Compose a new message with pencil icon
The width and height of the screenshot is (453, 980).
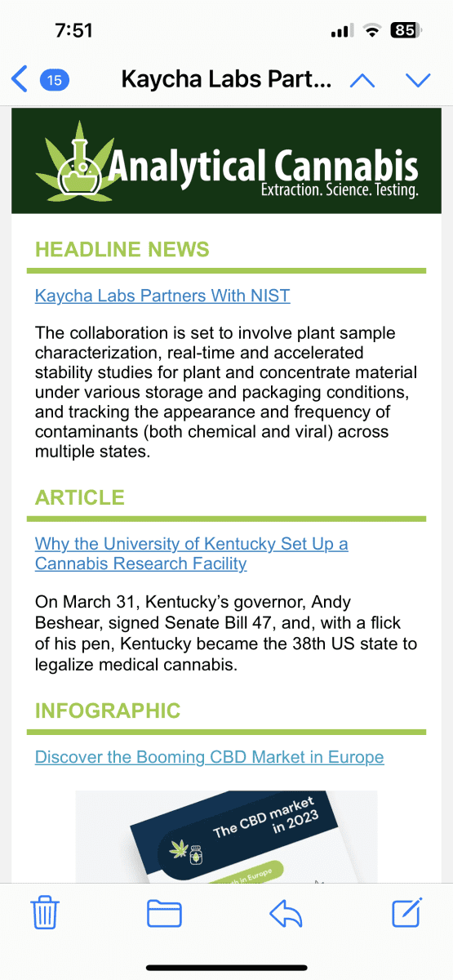click(406, 911)
